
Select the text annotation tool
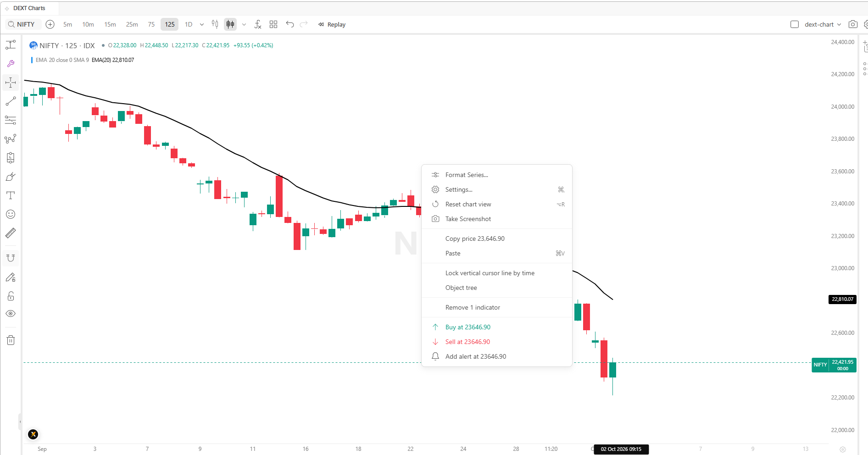[x=11, y=195]
